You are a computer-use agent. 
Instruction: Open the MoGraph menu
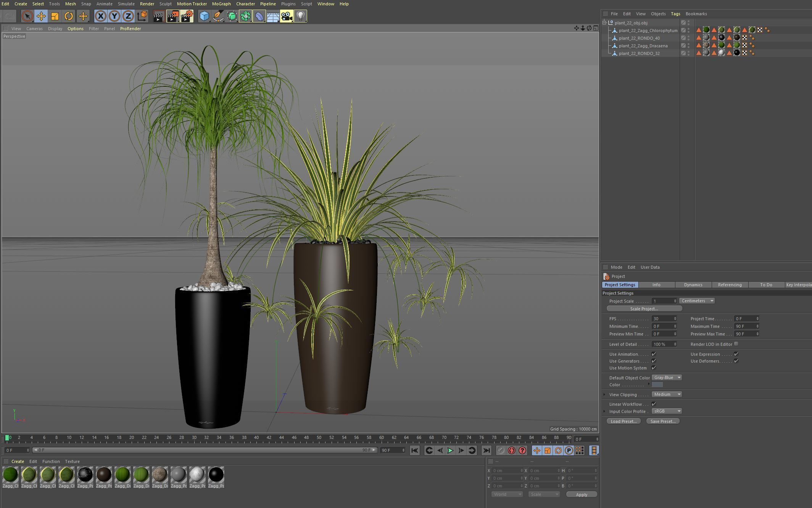click(x=221, y=4)
